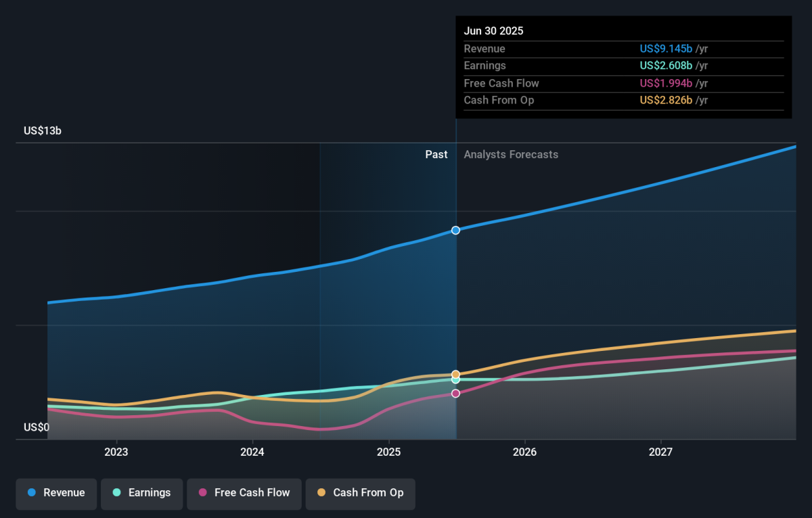Select the Analysts Forecasts section label
Viewport: 812px width, 518px height.
coord(511,155)
